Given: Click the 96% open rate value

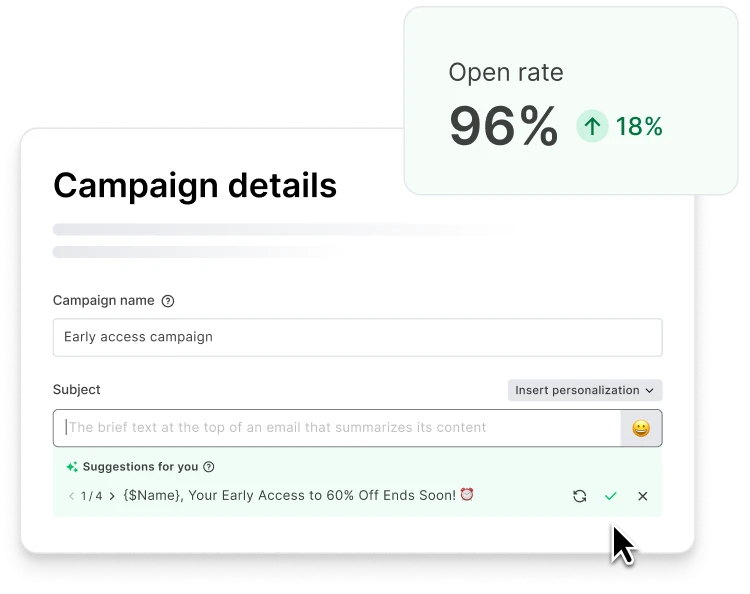Looking at the screenshot, I should click(x=503, y=127).
